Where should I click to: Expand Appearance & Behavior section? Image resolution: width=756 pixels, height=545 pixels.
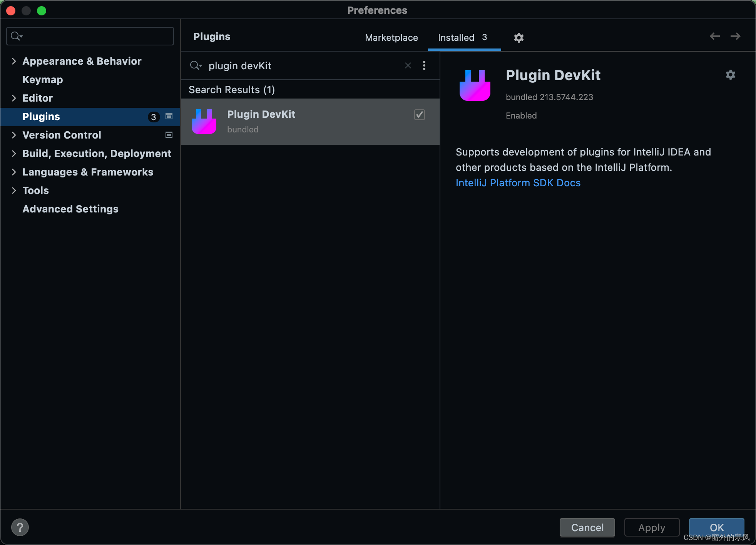pos(14,61)
